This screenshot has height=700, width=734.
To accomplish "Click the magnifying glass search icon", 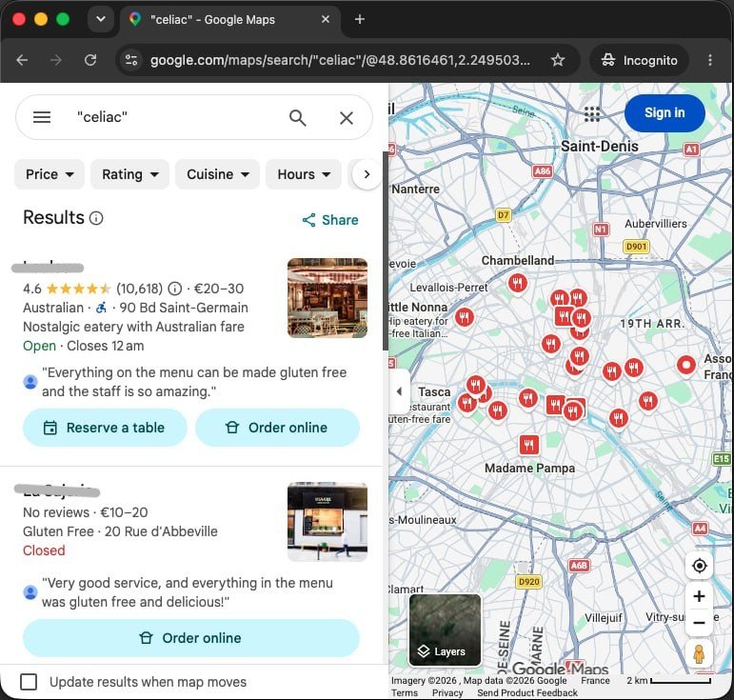I will tap(298, 118).
